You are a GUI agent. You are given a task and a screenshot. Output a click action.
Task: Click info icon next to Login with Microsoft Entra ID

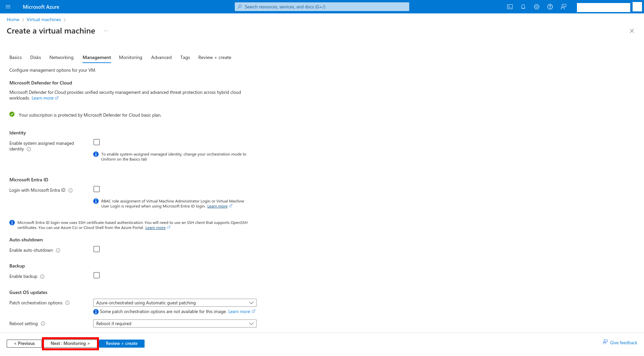(70, 190)
